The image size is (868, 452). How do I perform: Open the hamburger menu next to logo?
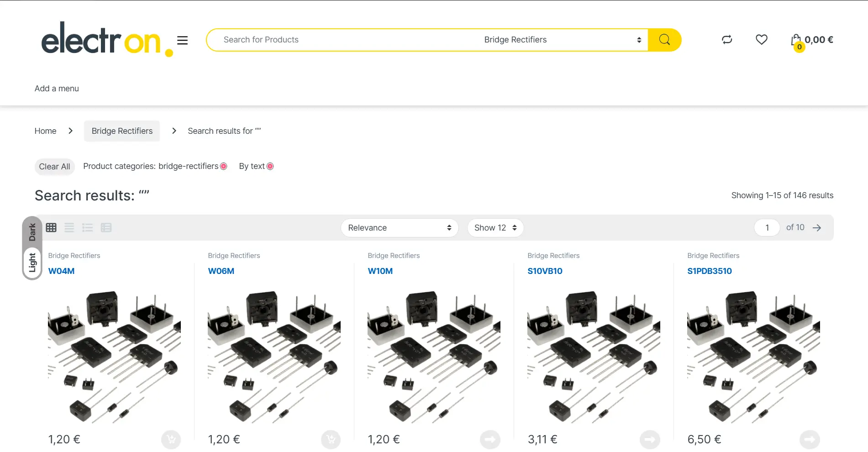[182, 40]
